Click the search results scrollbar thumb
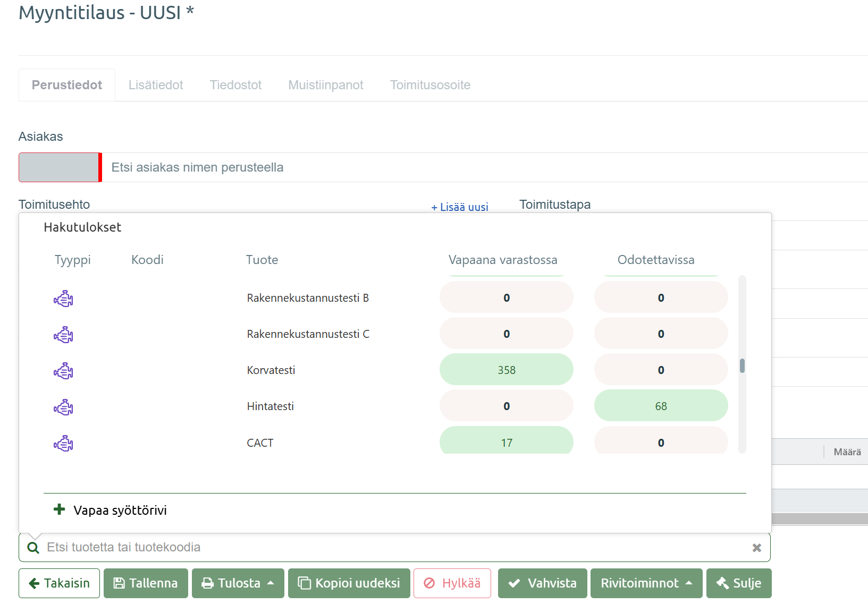Screen dimensions: 868x604 [742, 365]
